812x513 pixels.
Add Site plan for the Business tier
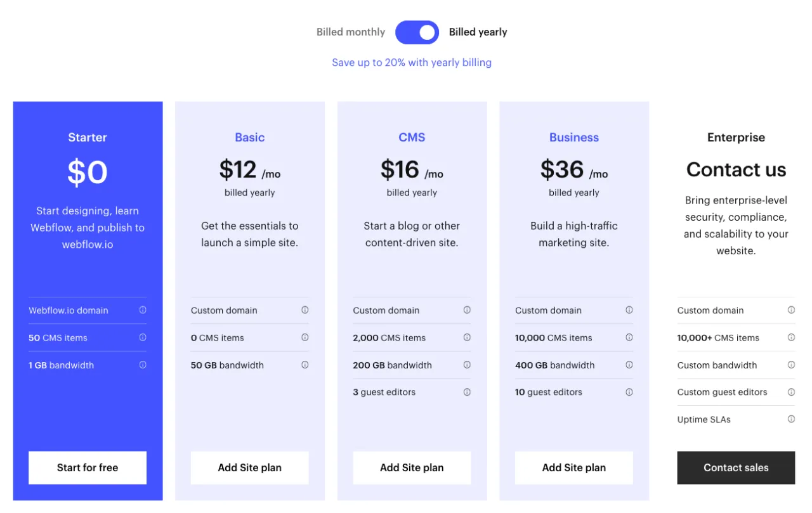click(x=574, y=468)
